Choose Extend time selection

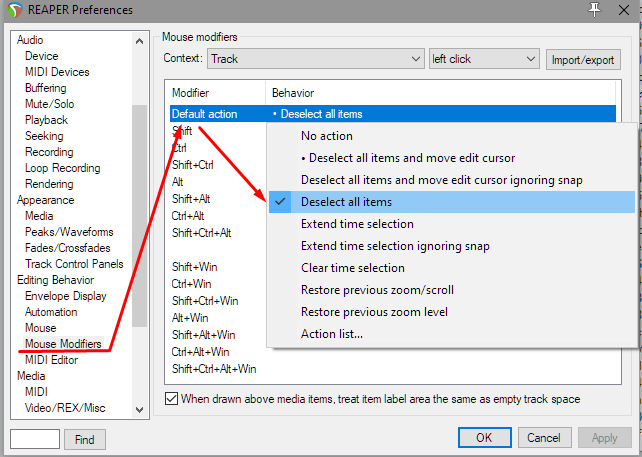452,224
